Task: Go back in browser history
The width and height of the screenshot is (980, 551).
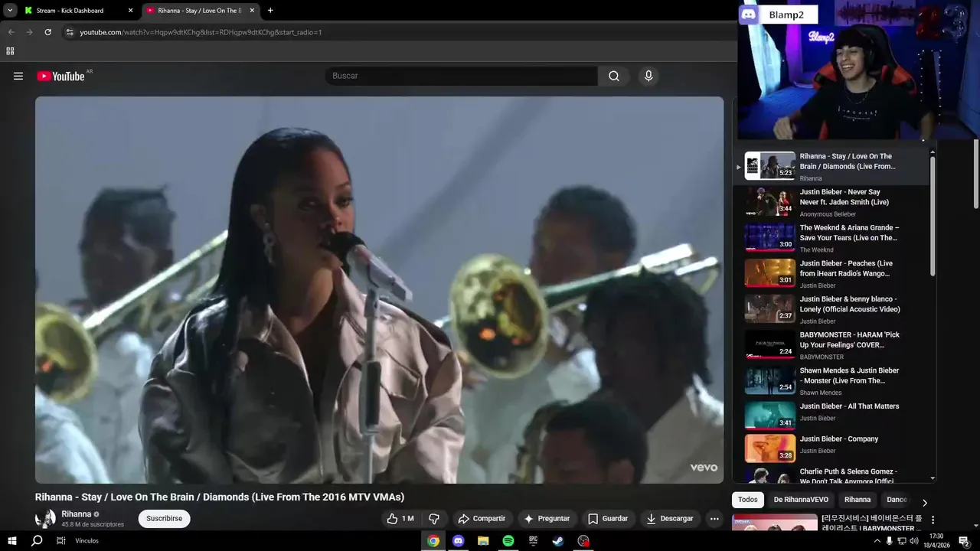Action: point(11,32)
